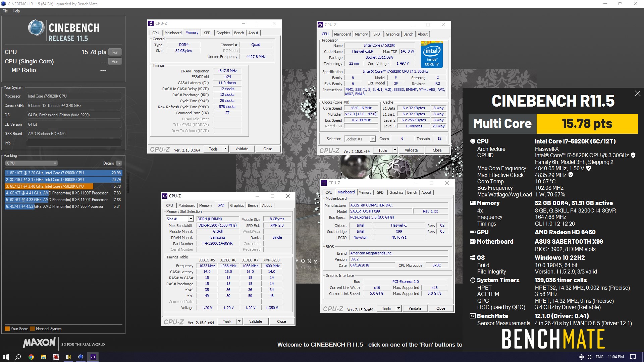Switch to SPD tab in CPU-Z Memory window
Image resolution: width=644 pixels, height=362 pixels.
[207, 33]
